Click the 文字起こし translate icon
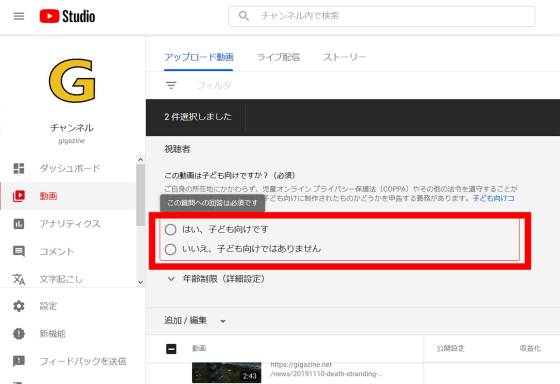This screenshot has width=560, height=384. (x=19, y=279)
